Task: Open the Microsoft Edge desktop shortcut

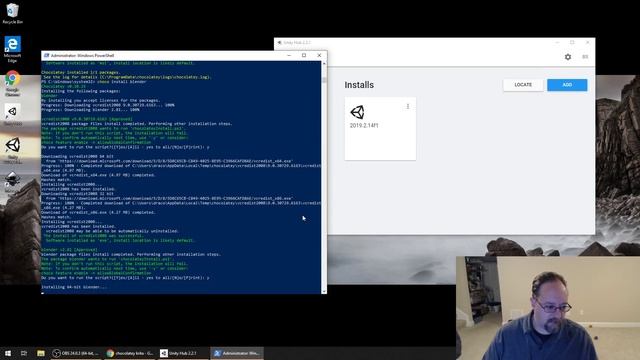Action: tap(12, 49)
